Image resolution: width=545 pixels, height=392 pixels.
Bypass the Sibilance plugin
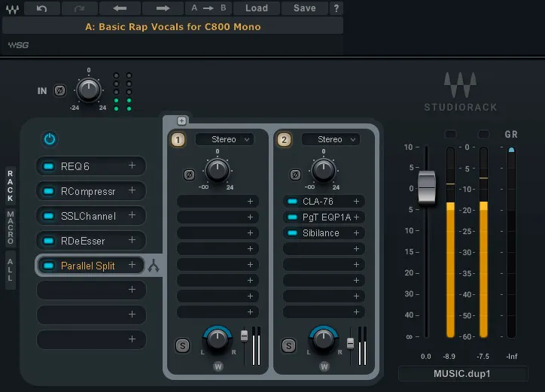click(293, 232)
